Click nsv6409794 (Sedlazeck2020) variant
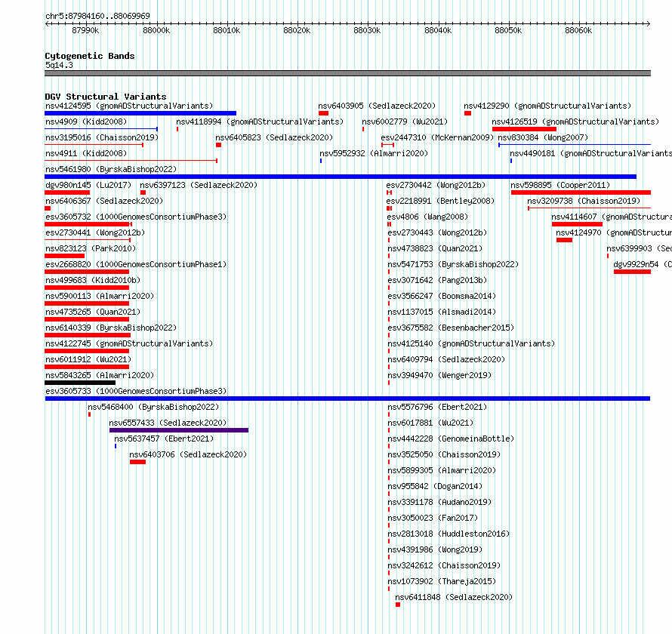This screenshot has height=634, width=672. coord(446,359)
